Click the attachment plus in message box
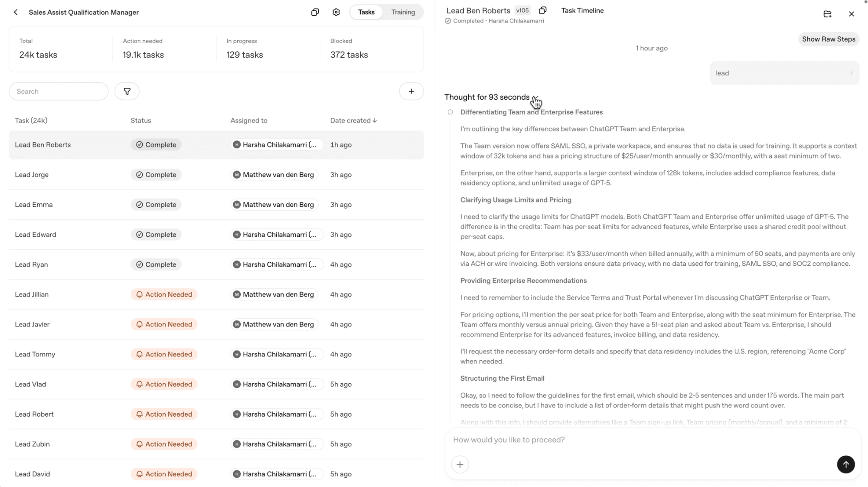Screen dimensions: 868x487 [460, 465]
